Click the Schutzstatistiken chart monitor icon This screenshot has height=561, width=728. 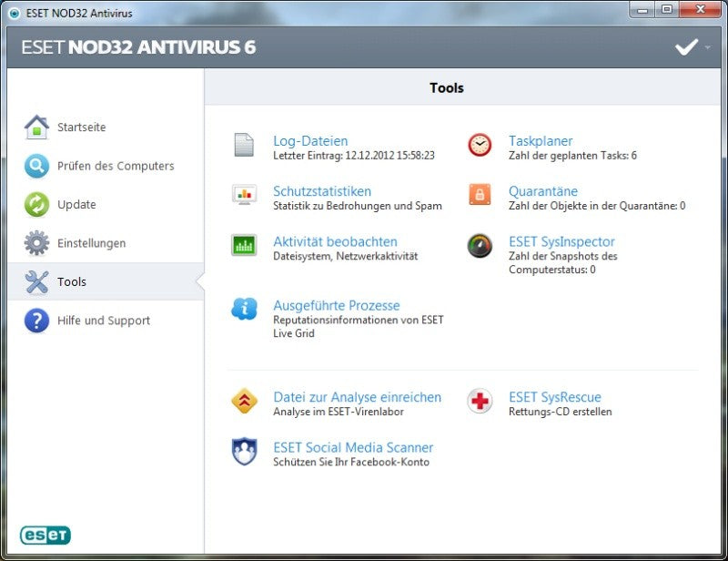(244, 194)
